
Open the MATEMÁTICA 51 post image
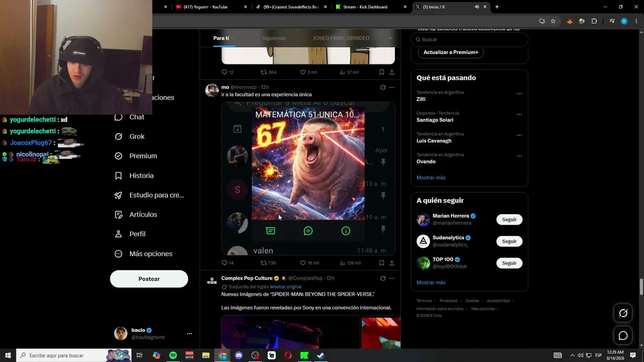pos(308,178)
